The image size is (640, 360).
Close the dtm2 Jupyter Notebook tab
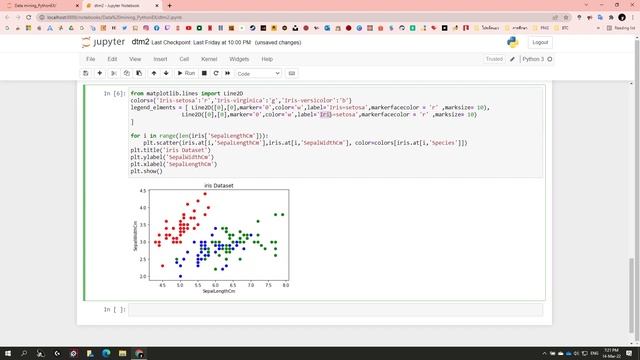coord(157,6)
